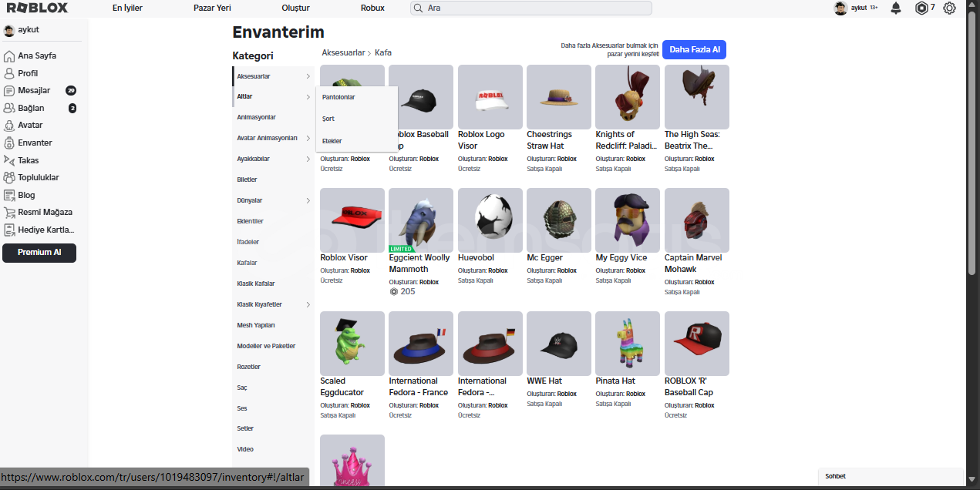Image resolution: width=980 pixels, height=490 pixels.
Task: Open Ana Sayfa home icon in sidebar
Action: click(x=9, y=55)
